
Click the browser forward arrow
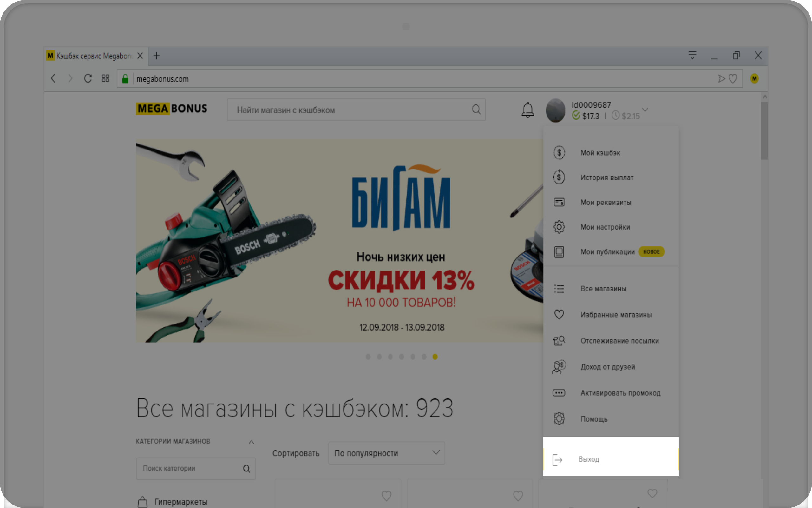tap(70, 79)
